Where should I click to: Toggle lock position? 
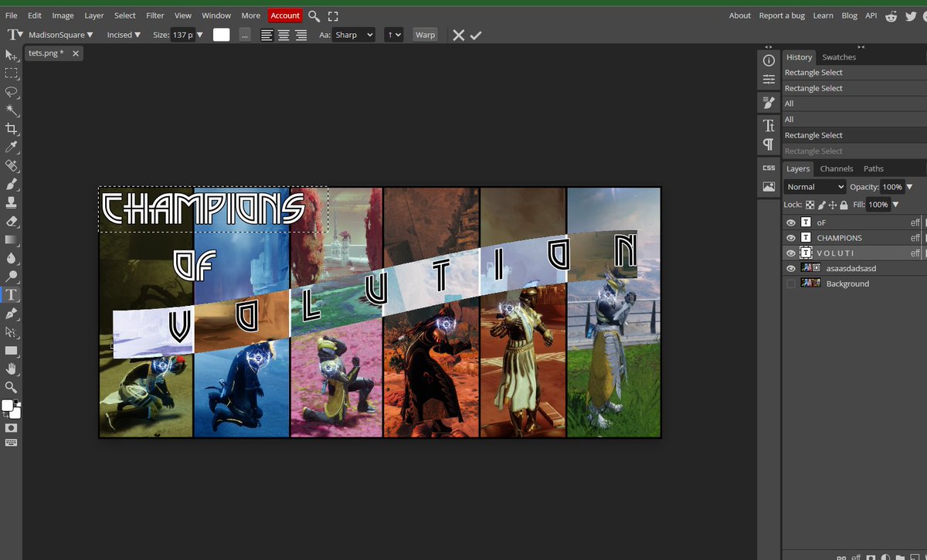tap(833, 205)
